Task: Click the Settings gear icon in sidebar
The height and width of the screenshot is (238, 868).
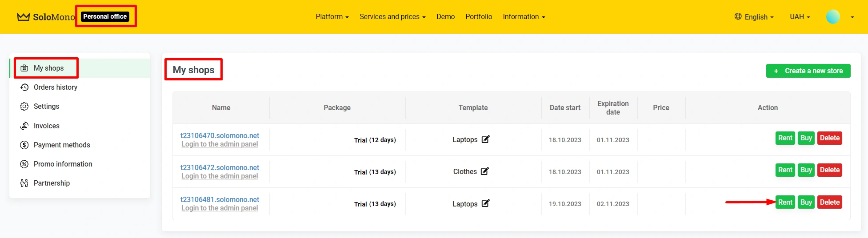Action: pyautogui.click(x=24, y=107)
